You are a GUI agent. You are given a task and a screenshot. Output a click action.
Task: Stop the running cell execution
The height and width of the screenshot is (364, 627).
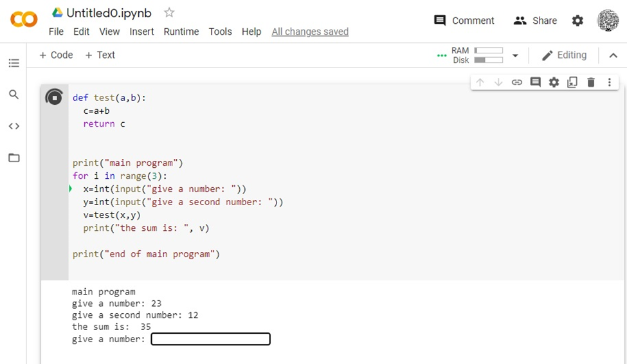(55, 98)
